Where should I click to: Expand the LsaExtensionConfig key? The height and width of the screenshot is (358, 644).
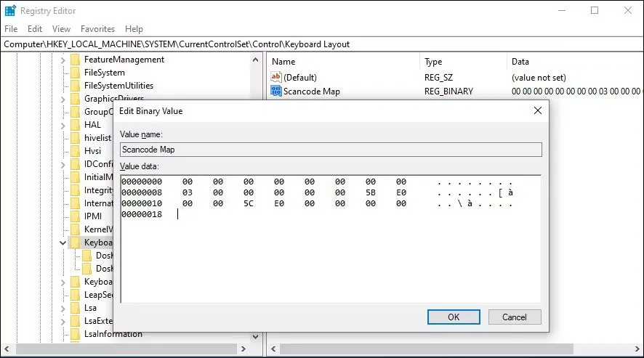[63, 322]
